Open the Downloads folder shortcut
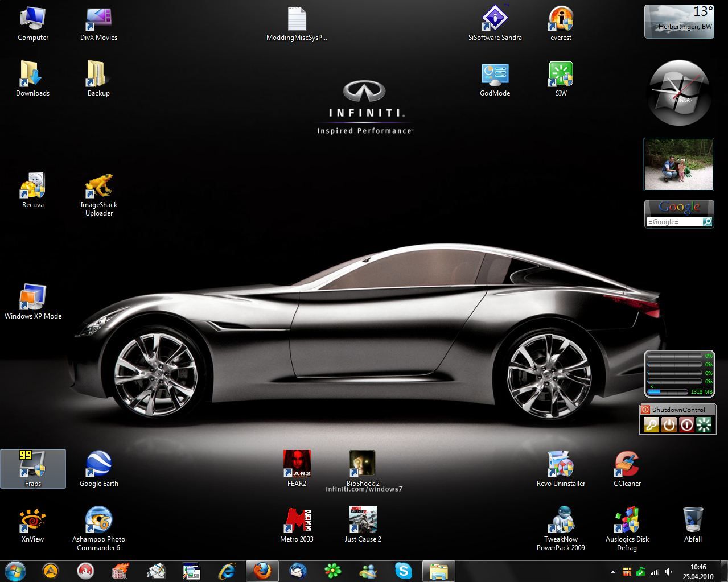Image resolution: width=728 pixels, height=582 pixels. (x=33, y=79)
